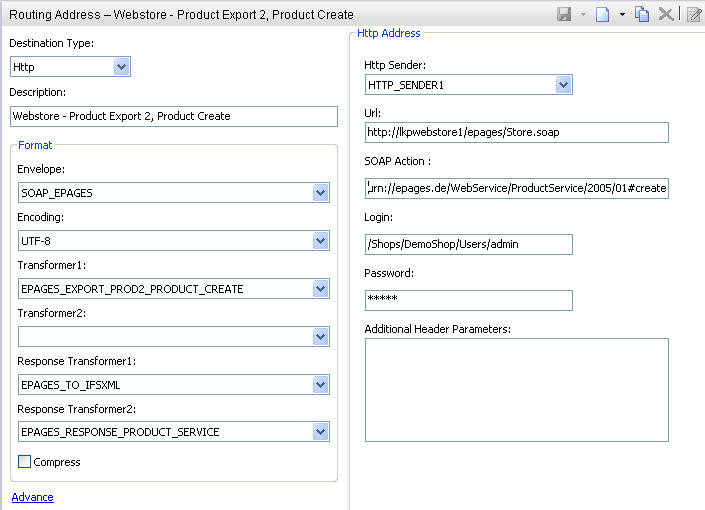
Task: Expand the Transformer1 dropdown list
Action: click(x=321, y=289)
